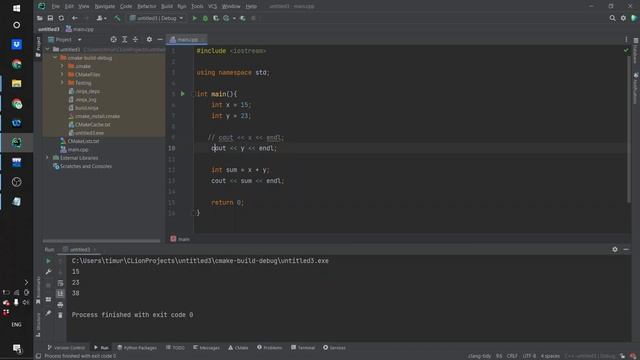Open the Open folder icon in the toolbar
Image resolution: width=640 pixels, height=360 pixels.
tap(40, 18)
